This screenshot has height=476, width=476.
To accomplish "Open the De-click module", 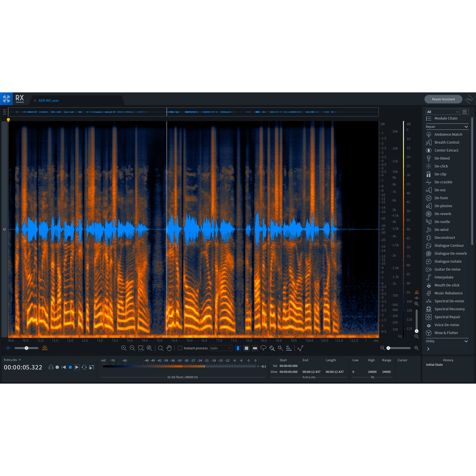I will click(x=441, y=166).
